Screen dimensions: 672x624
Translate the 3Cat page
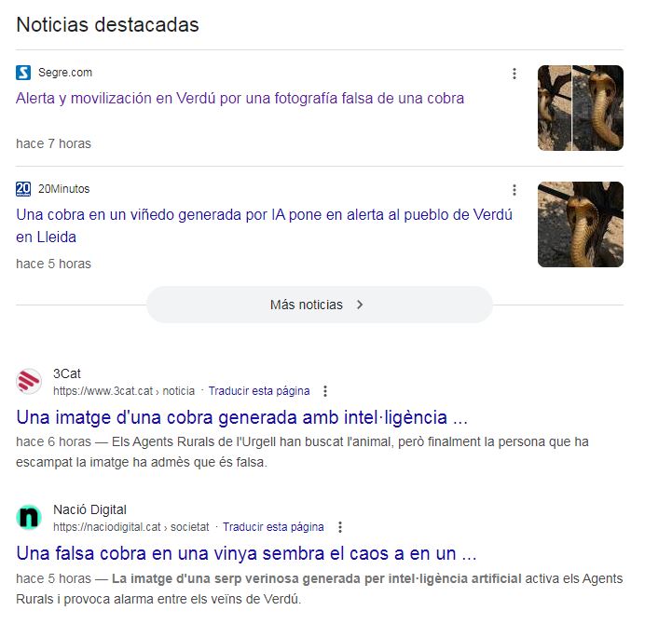click(x=259, y=391)
